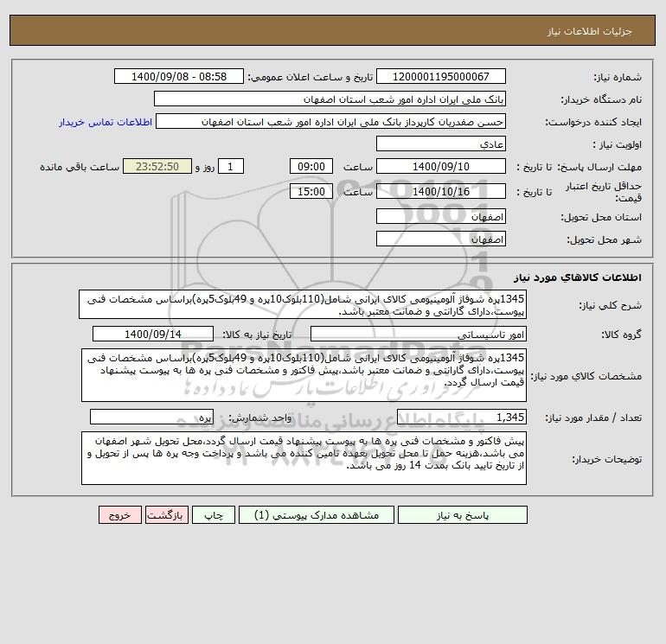Click the مهلت ارسال پاسخ label
The height and width of the screenshot is (644, 666).
click(x=599, y=167)
